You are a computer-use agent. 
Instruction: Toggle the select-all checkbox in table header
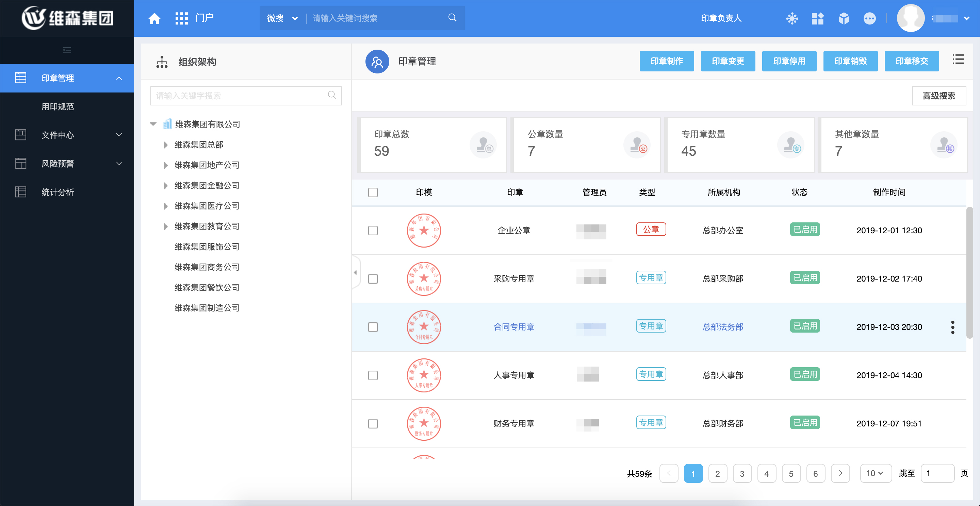(x=373, y=192)
